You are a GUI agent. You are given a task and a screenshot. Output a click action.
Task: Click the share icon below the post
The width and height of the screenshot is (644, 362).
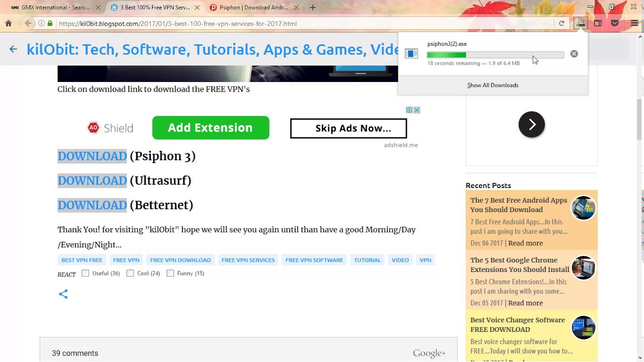(x=63, y=294)
